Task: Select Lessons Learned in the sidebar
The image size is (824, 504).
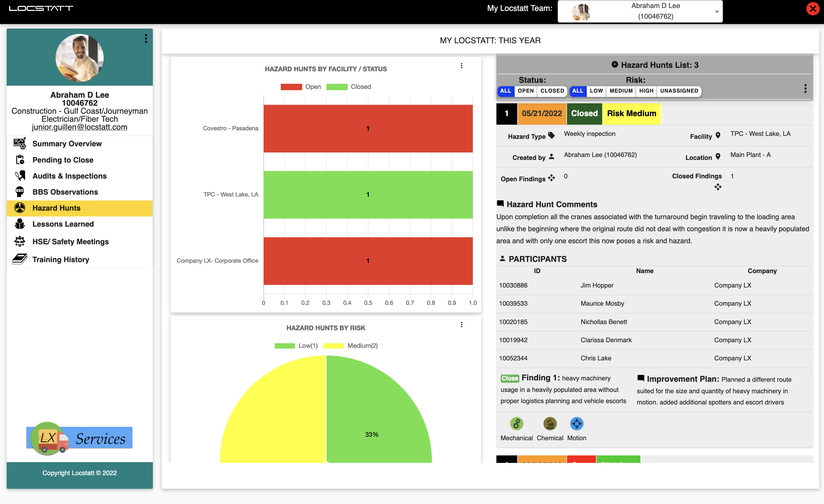Action: tap(63, 224)
